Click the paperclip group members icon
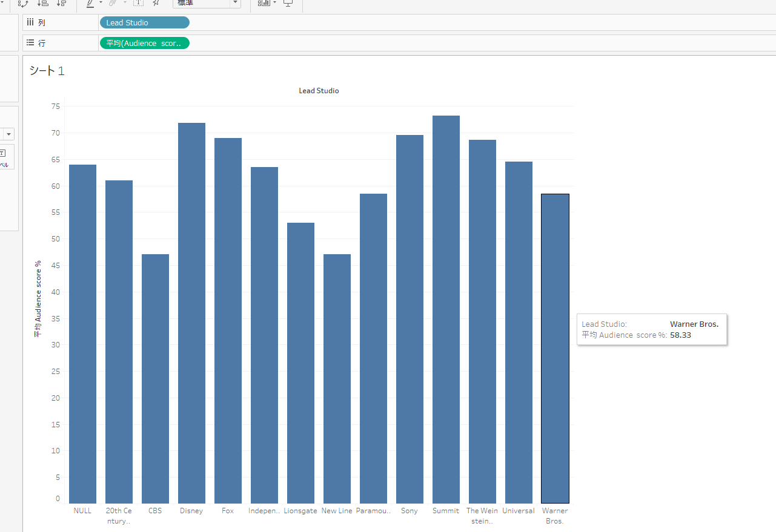This screenshot has height=532, width=776. pyautogui.click(x=113, y=3)
